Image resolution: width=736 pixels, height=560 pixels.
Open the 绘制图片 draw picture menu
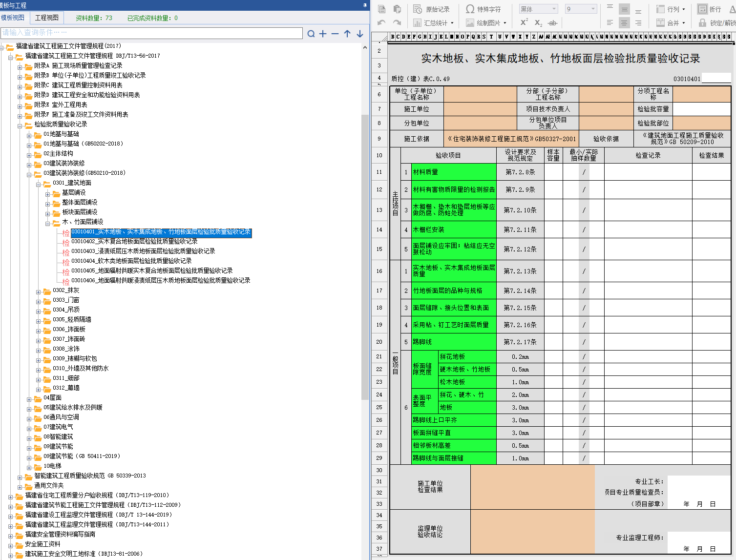point(486,22)
